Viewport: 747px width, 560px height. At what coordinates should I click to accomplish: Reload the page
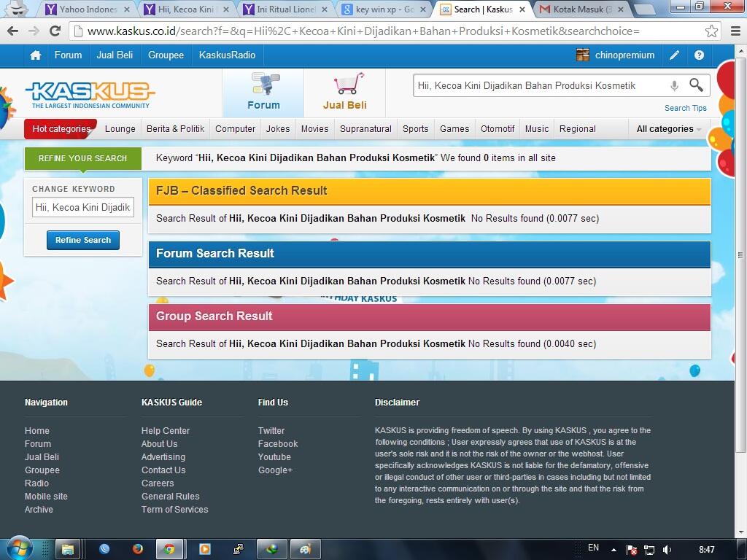click(55, 31)
